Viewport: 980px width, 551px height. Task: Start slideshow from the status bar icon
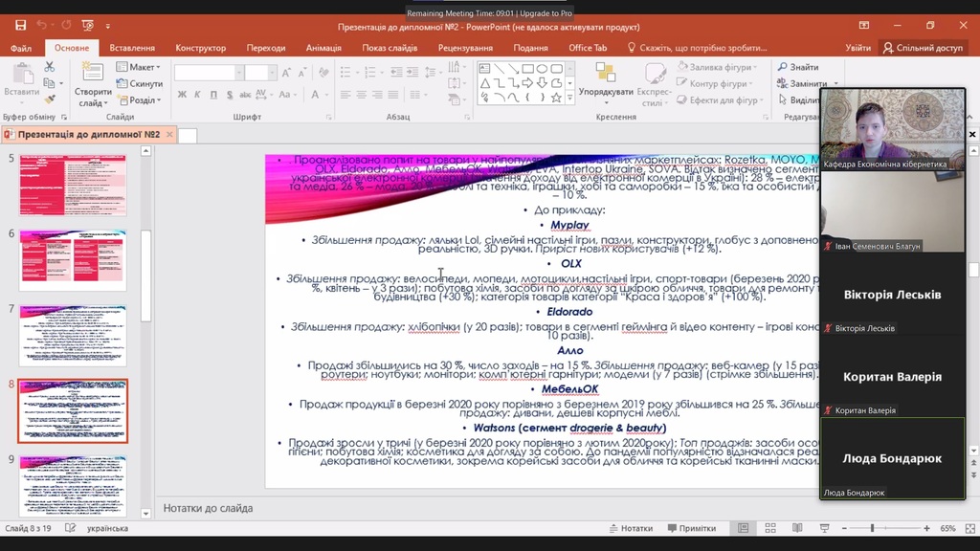[x=824, y=528]
